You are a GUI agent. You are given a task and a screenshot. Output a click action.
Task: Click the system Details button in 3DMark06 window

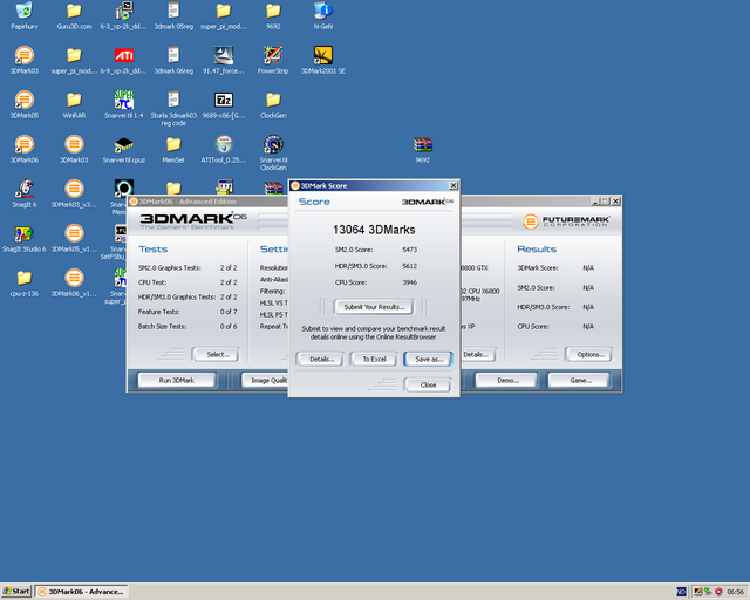click(x=478, y=355)
